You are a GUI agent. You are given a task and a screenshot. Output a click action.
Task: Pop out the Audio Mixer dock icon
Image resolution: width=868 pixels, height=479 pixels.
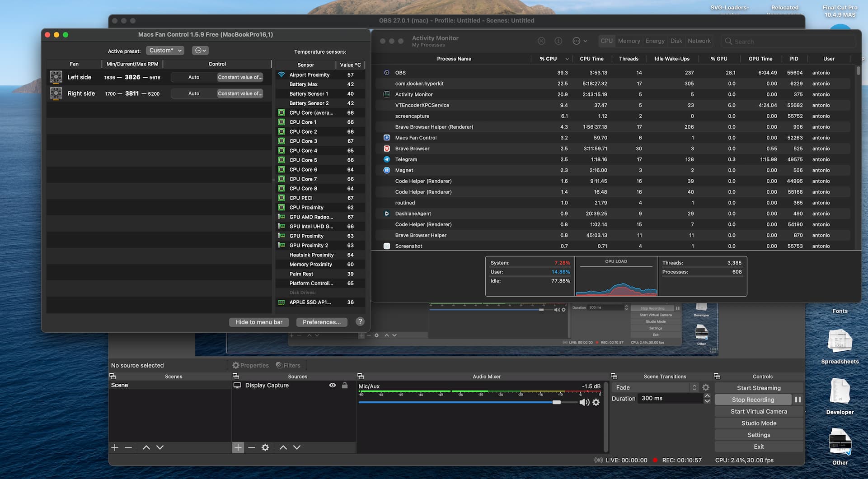(x=361, y=376)
